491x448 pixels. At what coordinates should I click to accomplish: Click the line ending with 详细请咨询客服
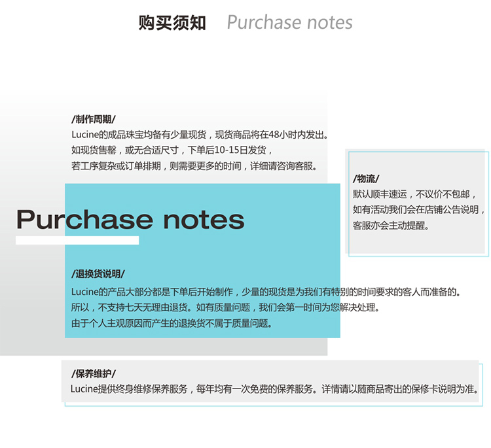point(195,166)
